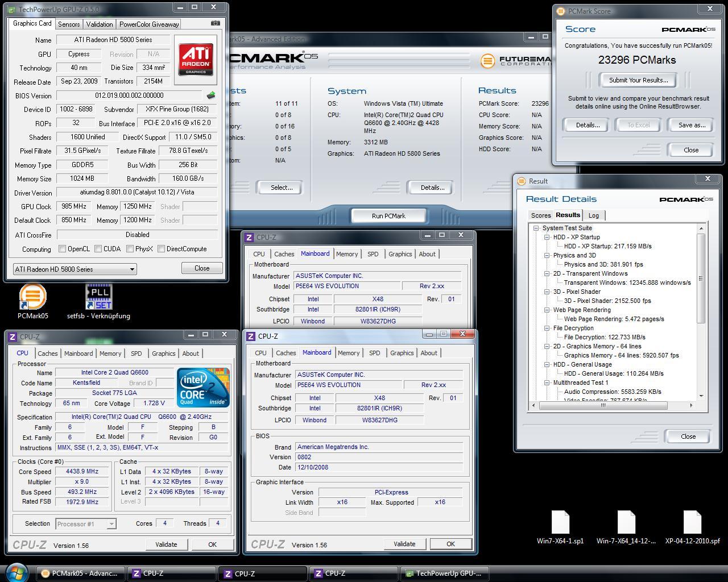Open Caches tab in the CPU window
The image size is (728, 582).
pos(48,354)
